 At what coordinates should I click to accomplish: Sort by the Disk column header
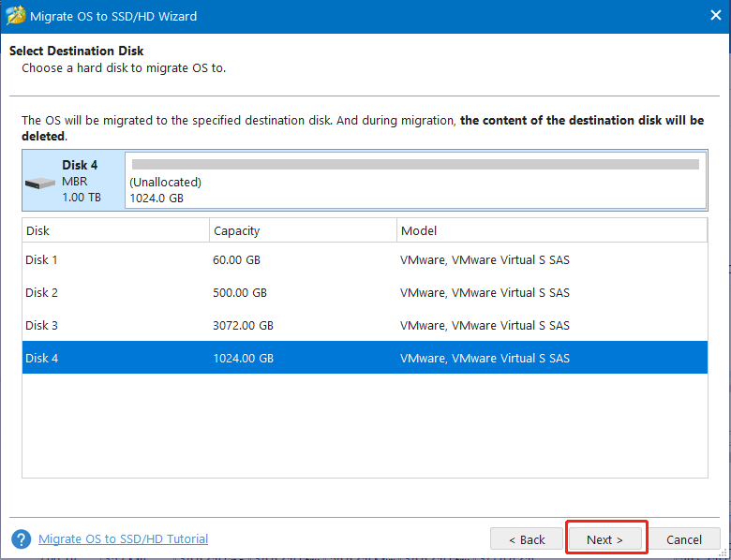click(114, 230)
